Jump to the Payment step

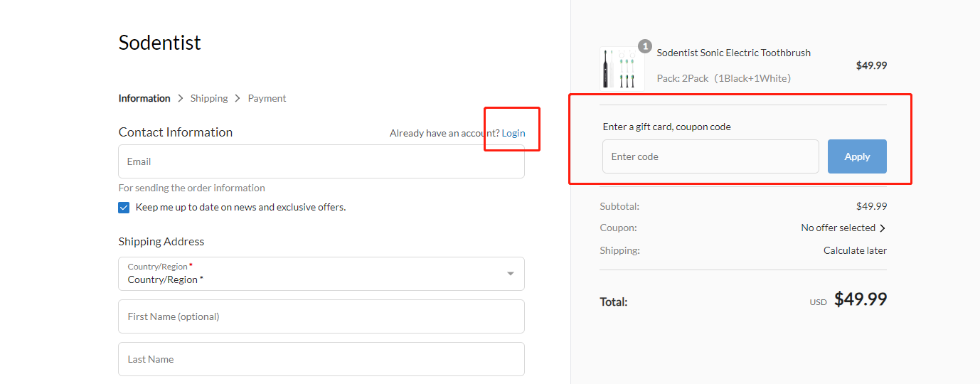pos(267,98)
